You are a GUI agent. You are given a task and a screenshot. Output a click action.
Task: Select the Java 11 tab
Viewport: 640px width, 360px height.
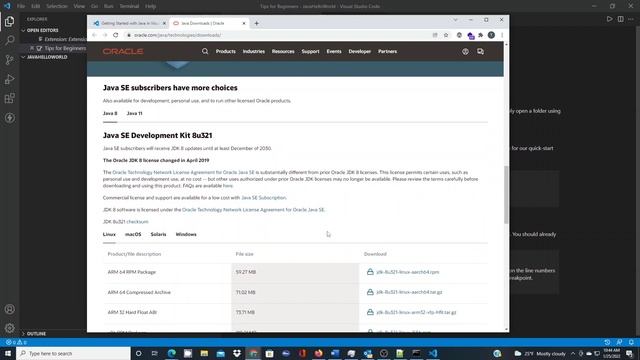click(134, 113)
